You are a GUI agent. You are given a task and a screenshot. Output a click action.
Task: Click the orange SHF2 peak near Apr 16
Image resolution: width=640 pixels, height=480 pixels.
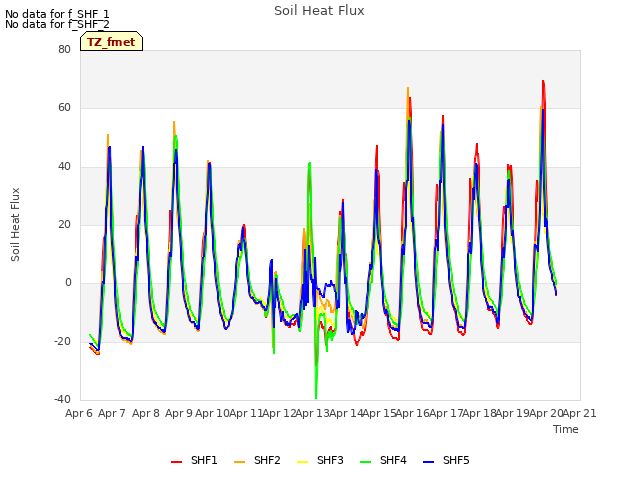(408, 89)
